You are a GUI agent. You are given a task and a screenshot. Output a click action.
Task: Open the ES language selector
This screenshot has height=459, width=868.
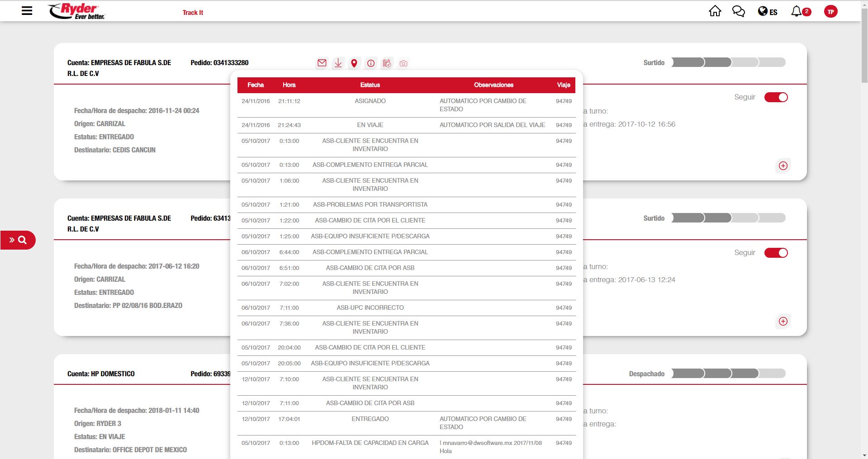point(768,12)
